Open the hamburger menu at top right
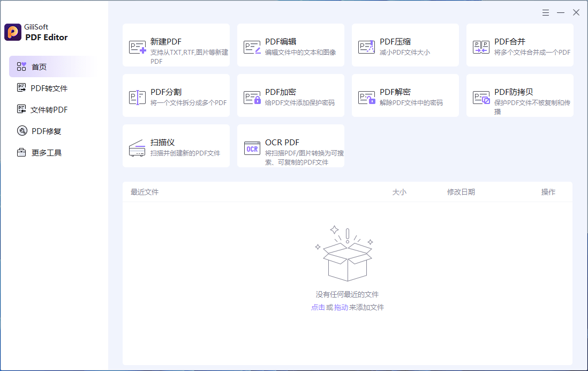This screenshot has width=588, height=371. 545,12
